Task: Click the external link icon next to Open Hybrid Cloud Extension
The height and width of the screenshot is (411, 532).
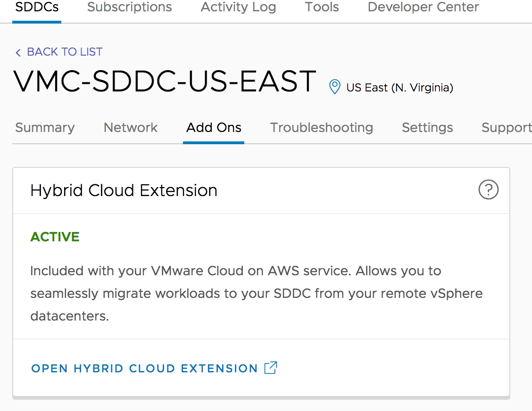Action: (x=270, y=368)
